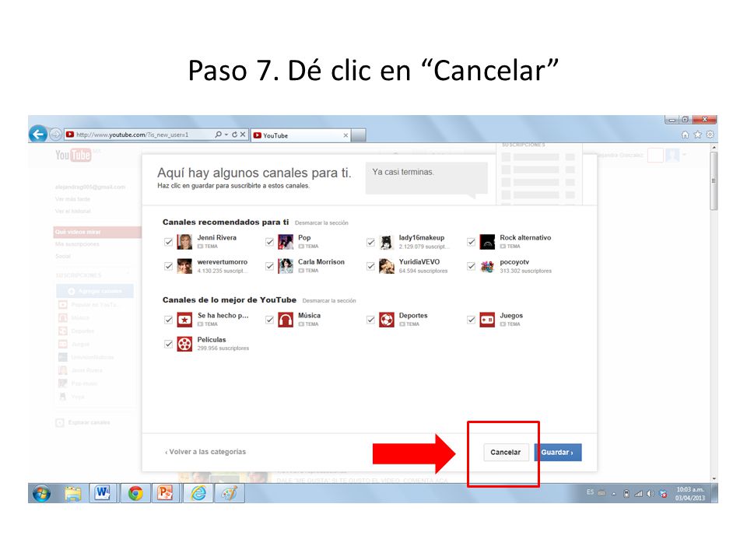This screenshot has height=560, width=747.
Task: Uncheck Deportes checkbox
Action: [x=370, y=320]
